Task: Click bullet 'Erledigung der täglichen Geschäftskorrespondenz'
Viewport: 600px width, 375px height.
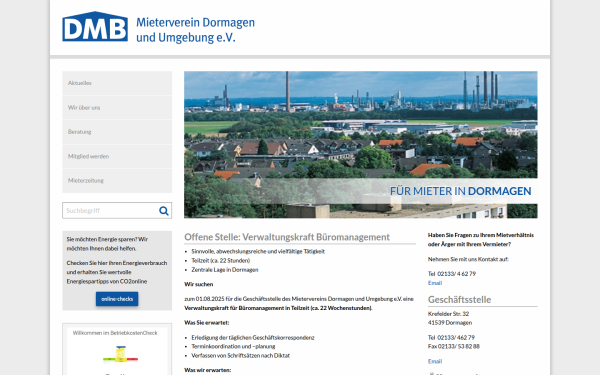Action: (253, 338)
